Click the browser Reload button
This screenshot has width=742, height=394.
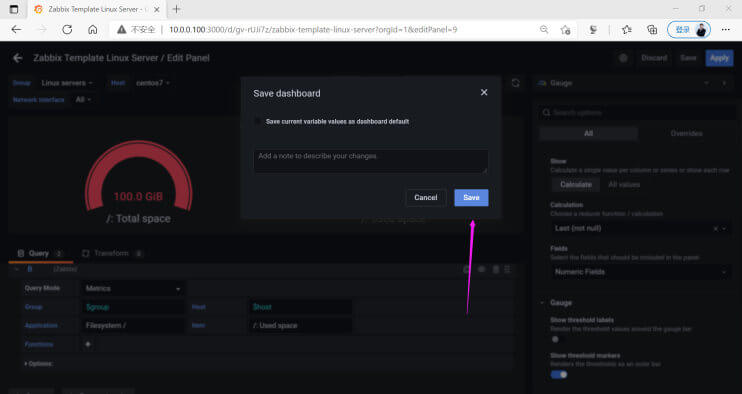pyautogui.click(x=67, y=29)
